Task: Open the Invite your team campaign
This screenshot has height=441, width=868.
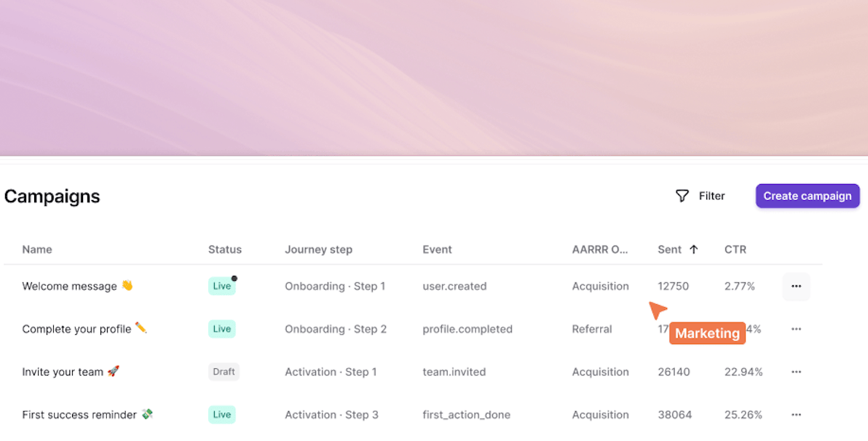Action: click(x=63, y=372)
